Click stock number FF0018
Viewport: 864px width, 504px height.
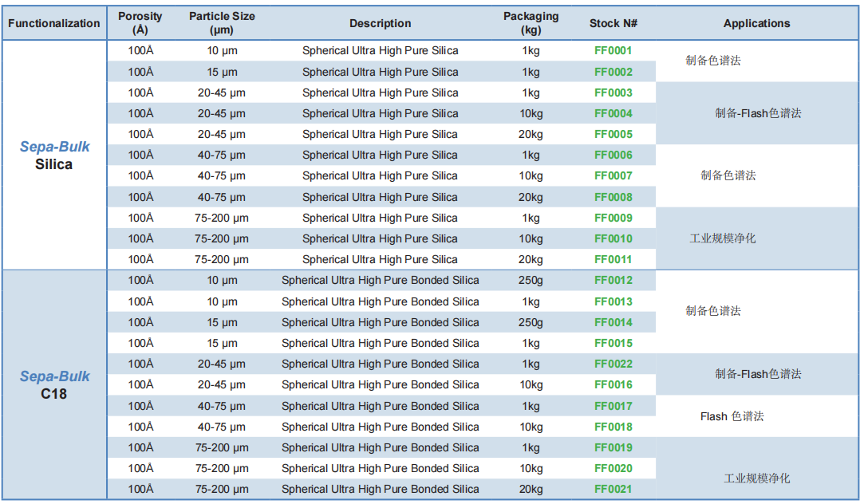pyautogui.click(x=613, y=427)
